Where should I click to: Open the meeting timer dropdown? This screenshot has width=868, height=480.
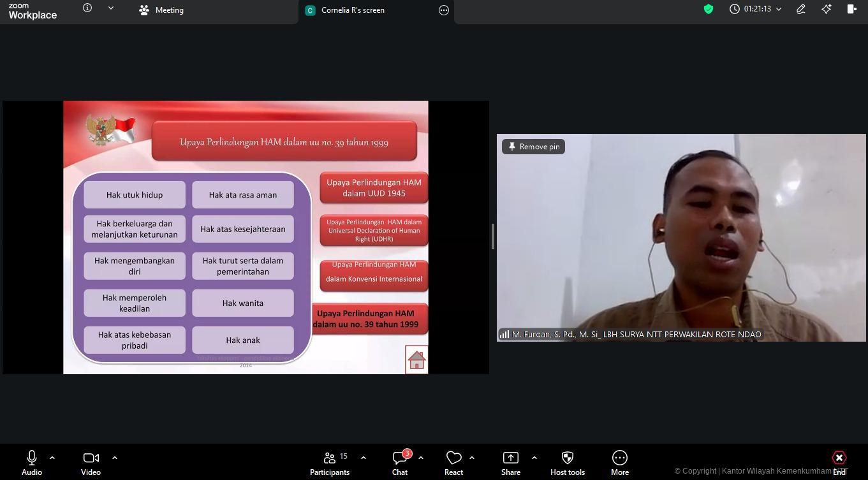pyautogui.click(x=779, y=10)
